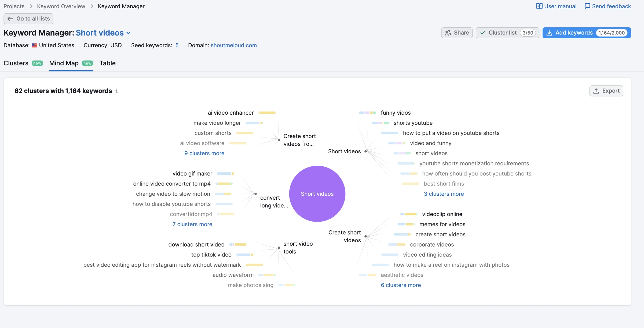Click the Send feedback chat icon
This screenshot has height=328, width=644.
[x=587, y=6]
